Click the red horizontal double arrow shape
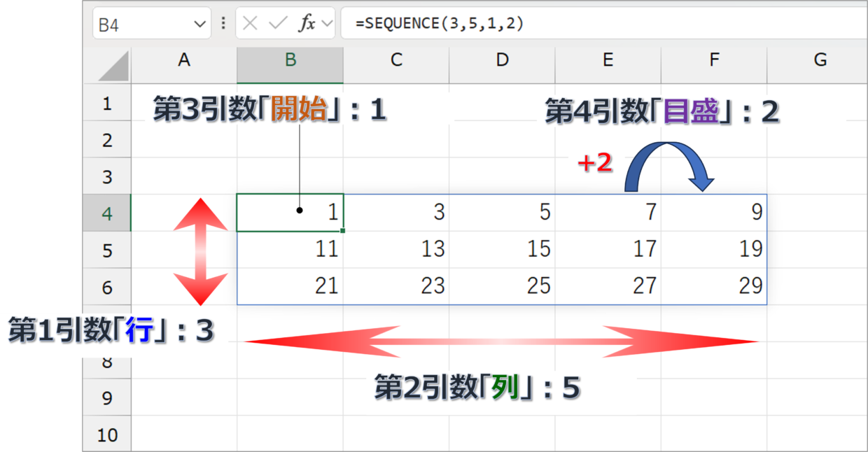 pyautogui.click(x=501, y=342)
